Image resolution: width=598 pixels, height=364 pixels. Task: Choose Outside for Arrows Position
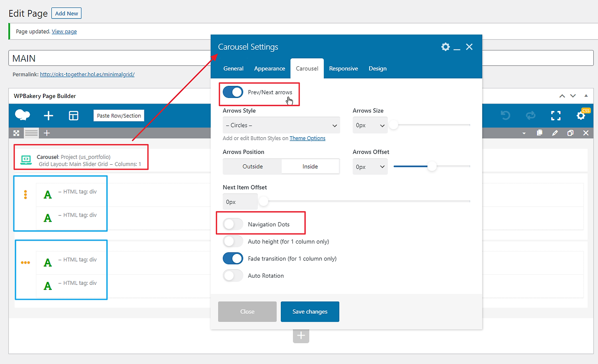click(x=253, y=167)
